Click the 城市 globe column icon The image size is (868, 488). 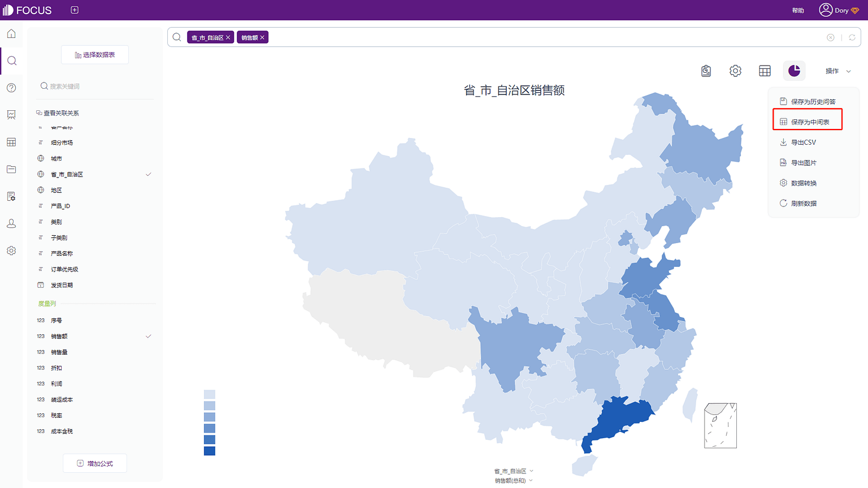point(41,158)
